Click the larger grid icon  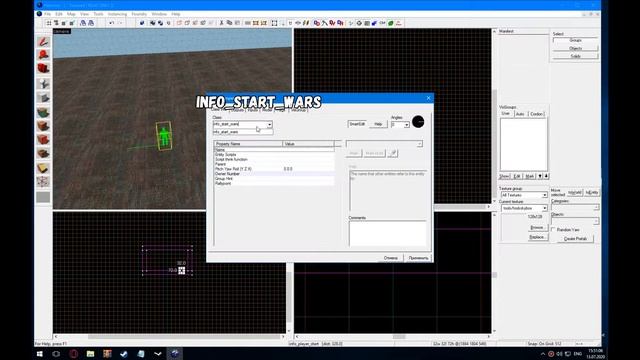(71, 23)
